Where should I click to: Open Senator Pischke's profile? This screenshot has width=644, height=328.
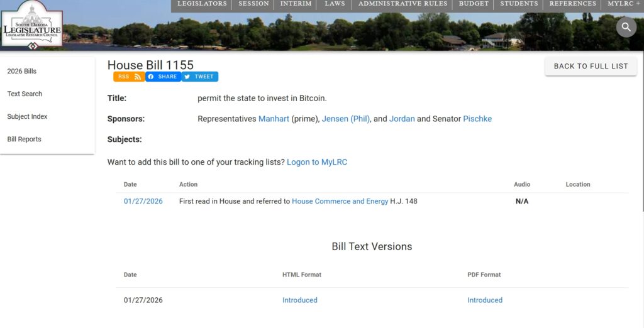(477, 119)
